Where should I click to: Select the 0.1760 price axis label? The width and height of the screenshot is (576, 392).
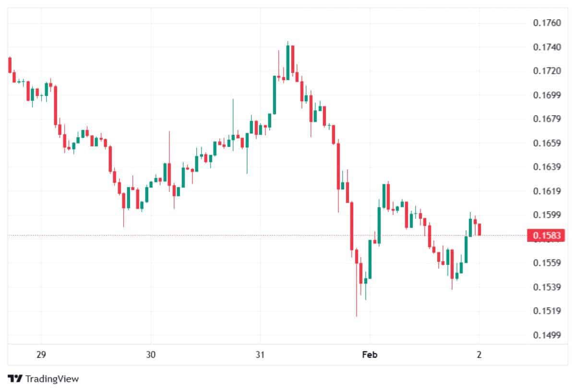pyautogui.click(x=546, y=23)
